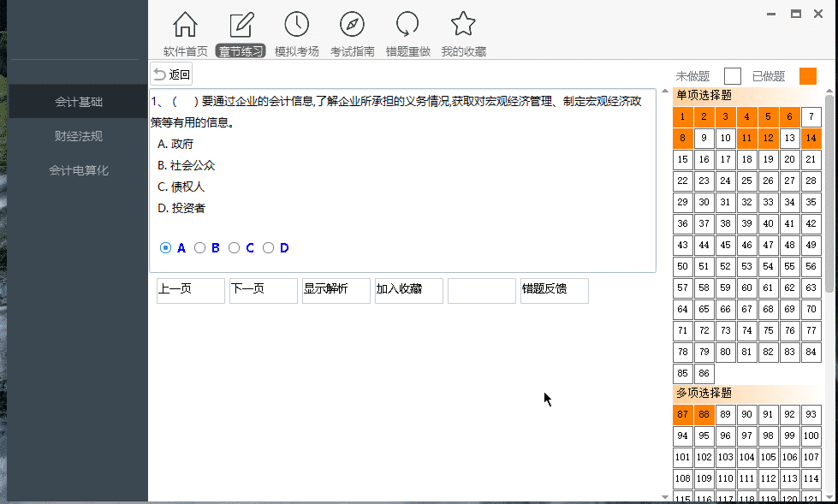Select answer option B
The height and width of the screenshot is (504, 838).
click(199, 247)
